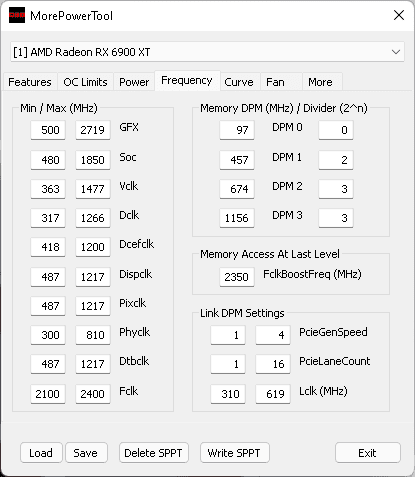Select the Frequency tab
Viewport: 415px width, 477px height.
(187, 80)
